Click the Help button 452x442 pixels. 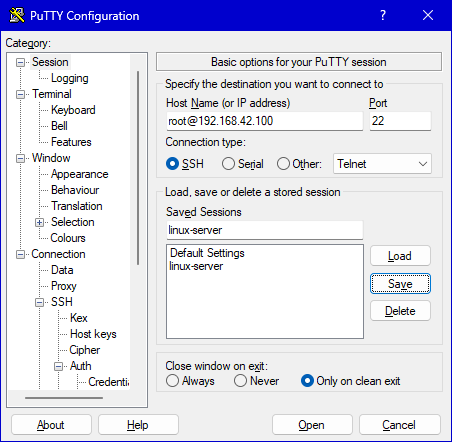[138, 425]
